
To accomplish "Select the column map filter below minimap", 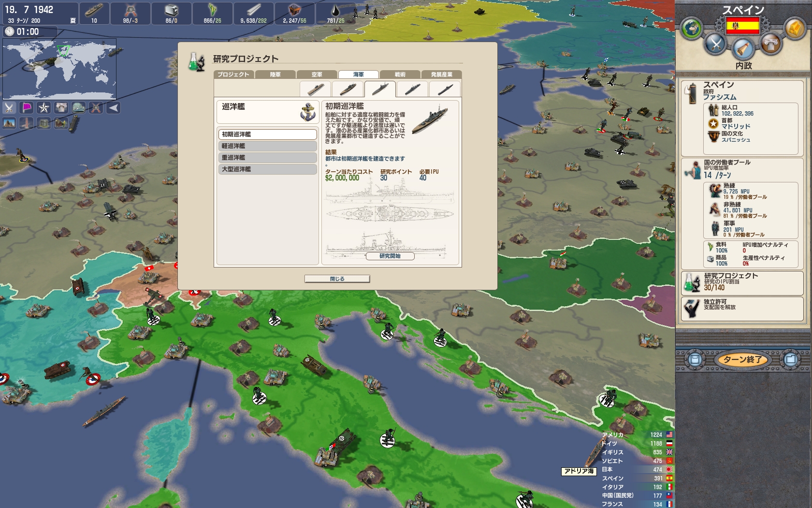I will [61, 108].
